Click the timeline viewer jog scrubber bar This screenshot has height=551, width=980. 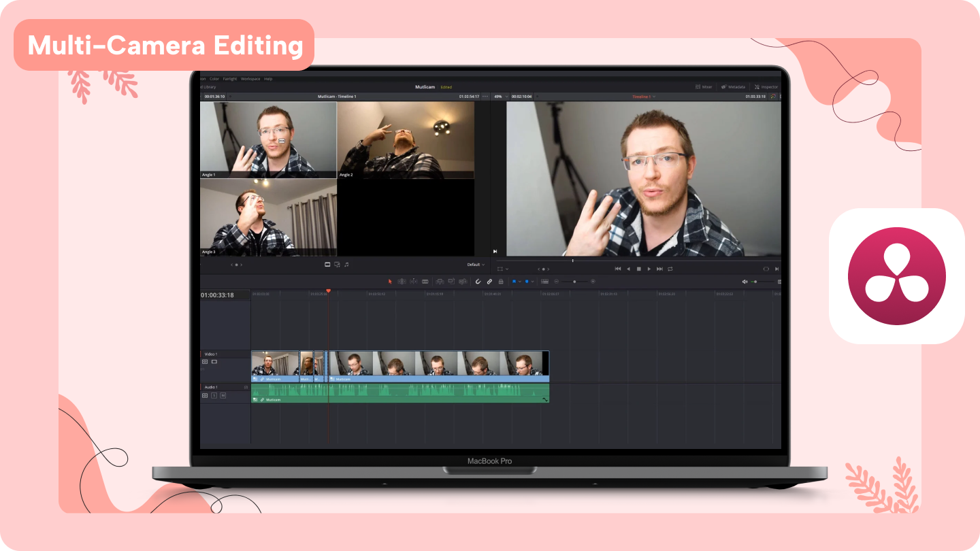click(638, 261)
